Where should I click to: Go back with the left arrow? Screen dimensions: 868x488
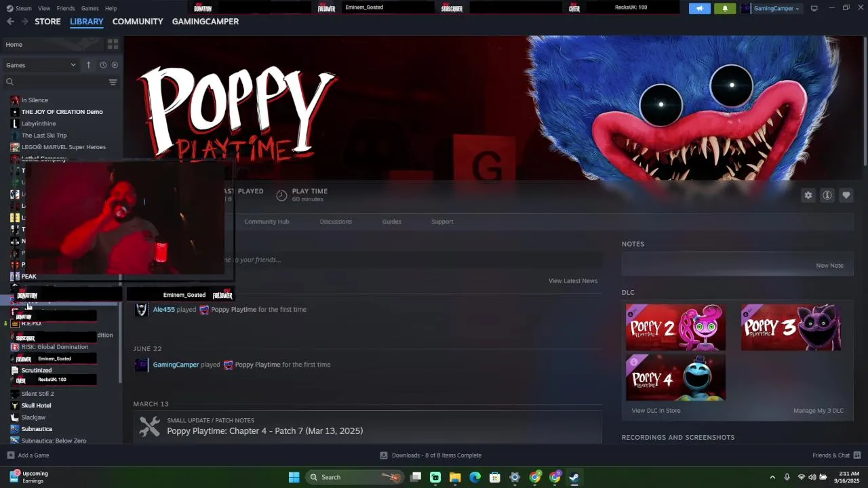point(10,22)
